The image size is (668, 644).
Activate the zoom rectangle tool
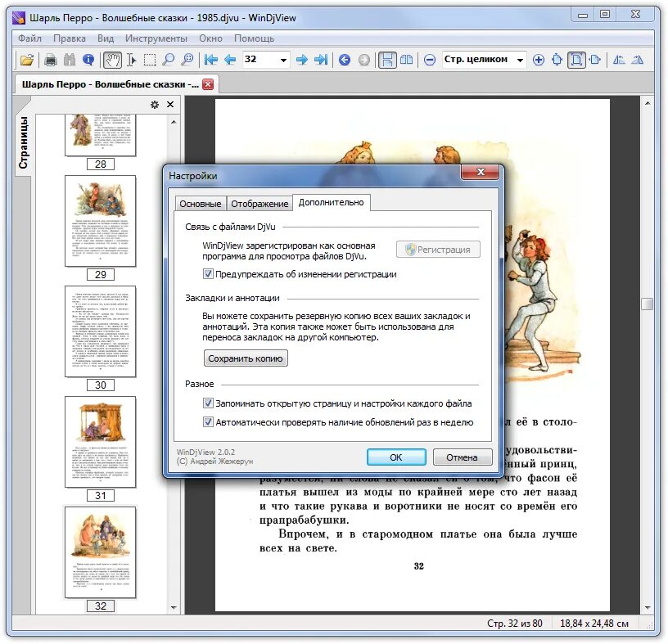tap(187, 60)
